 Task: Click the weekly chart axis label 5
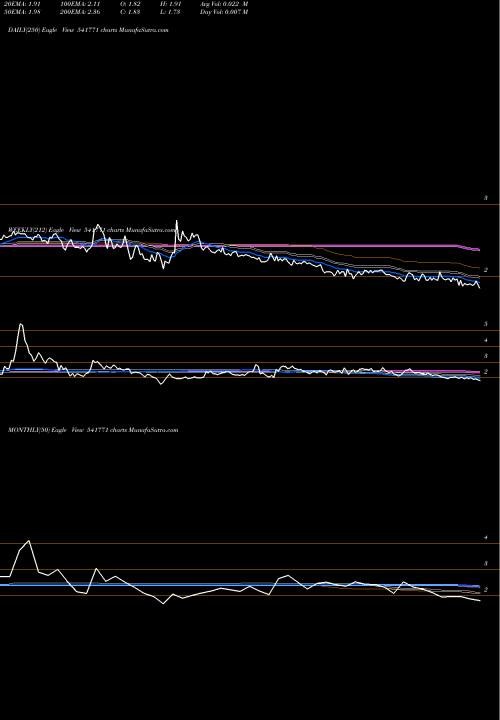pos(485,324)
